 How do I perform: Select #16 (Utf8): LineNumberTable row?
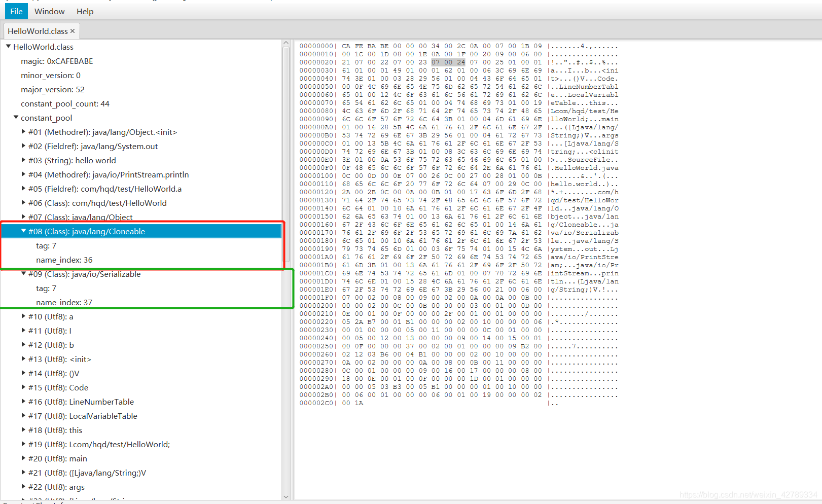click(x=141, y=402)
